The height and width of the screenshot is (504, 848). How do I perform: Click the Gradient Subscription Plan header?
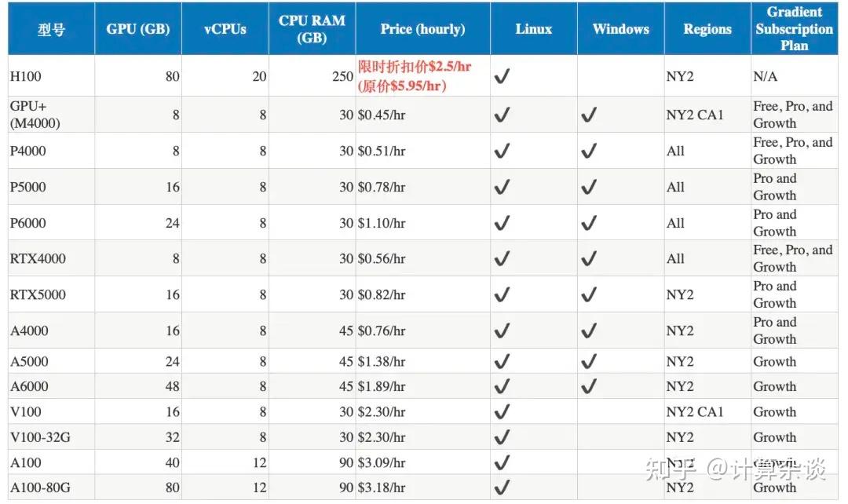[x=794, y=29]
